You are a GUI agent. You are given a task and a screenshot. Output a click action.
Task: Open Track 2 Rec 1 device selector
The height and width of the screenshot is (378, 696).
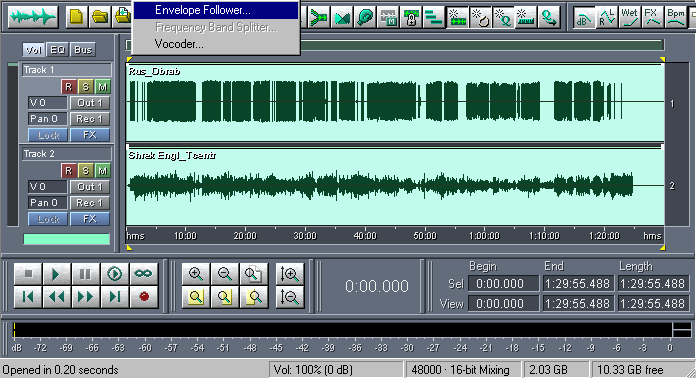pyautogui.click(x=90, y=203)
